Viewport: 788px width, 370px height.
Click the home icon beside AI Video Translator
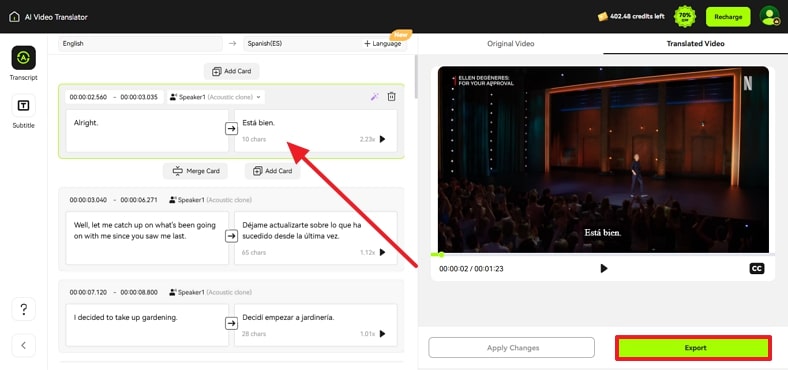pyautogui.click(x=14, y=17)
